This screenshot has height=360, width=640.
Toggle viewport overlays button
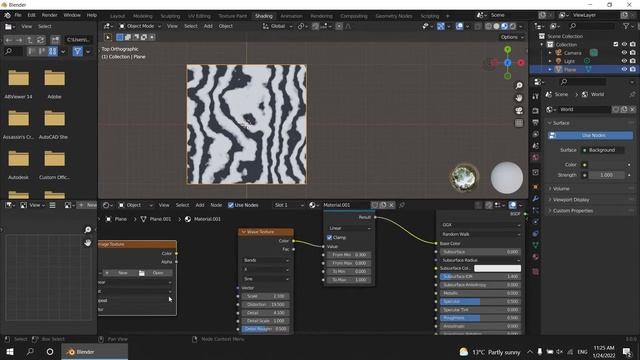pos(460,26)
